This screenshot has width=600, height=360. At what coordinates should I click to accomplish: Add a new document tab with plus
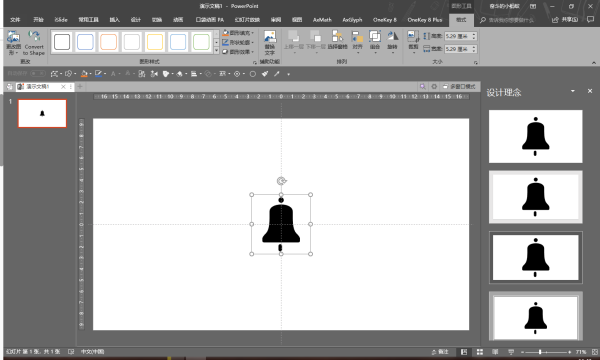(80, 87)
